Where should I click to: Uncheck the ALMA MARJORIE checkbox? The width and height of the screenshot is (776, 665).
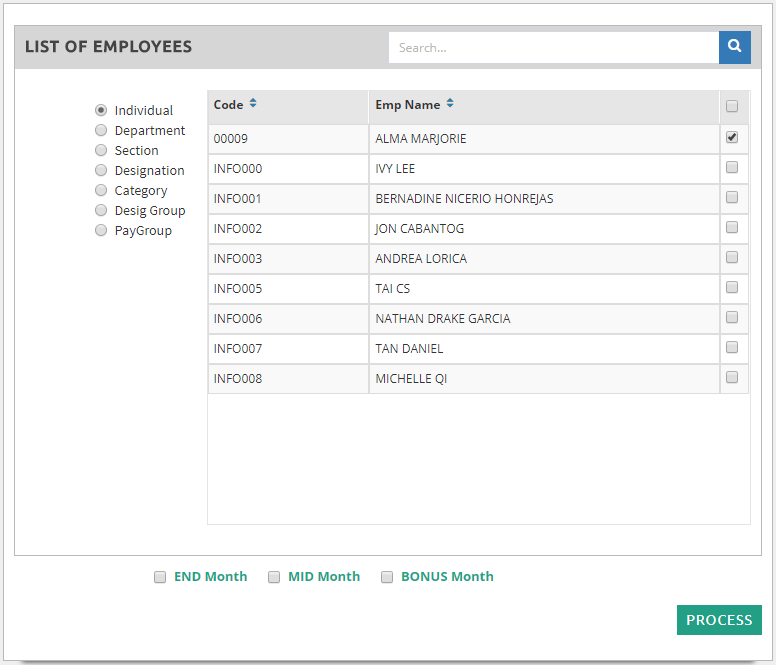pyautogui.click(x=732, y=138)
